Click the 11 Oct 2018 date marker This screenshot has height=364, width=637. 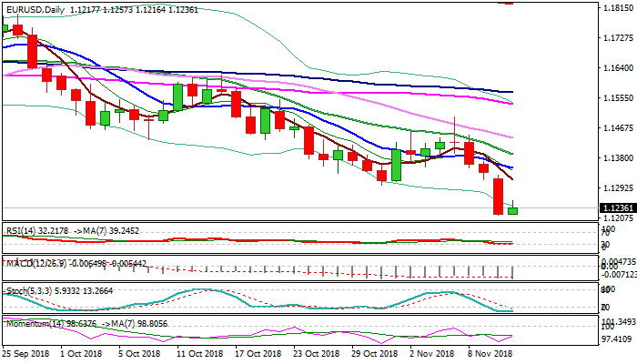[199, 353]
